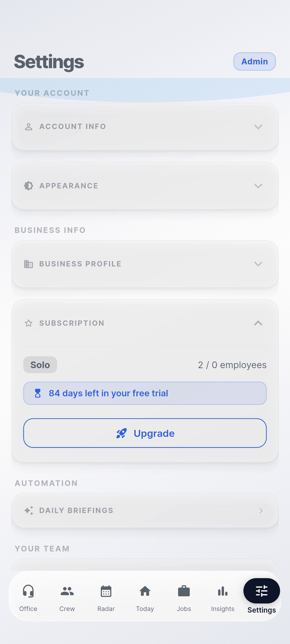Open Daily Briefings settings
The width and height of the screenshot is (290, 644).
[145, 510]
